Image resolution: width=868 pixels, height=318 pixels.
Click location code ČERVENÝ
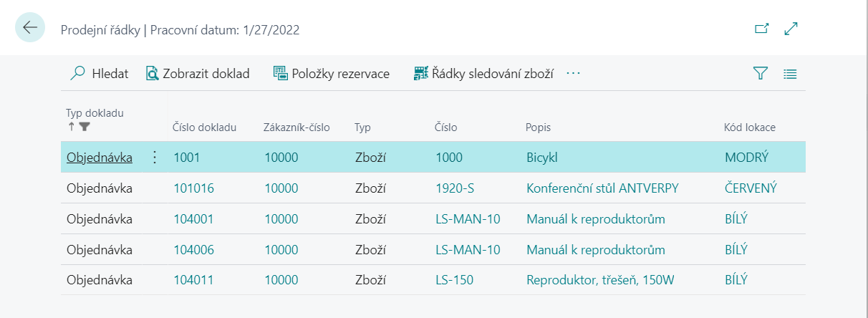click(751, 188)
